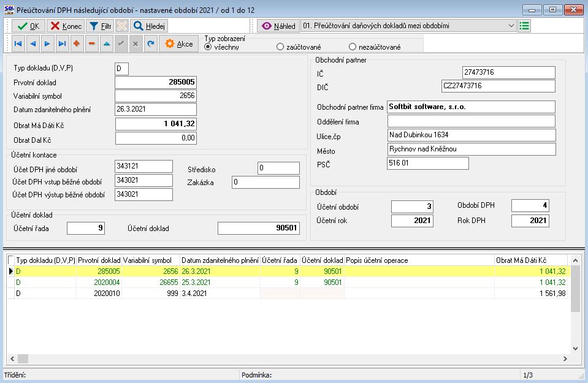
Task: Click the Účetní období field
Action: (x=413, y=207)
